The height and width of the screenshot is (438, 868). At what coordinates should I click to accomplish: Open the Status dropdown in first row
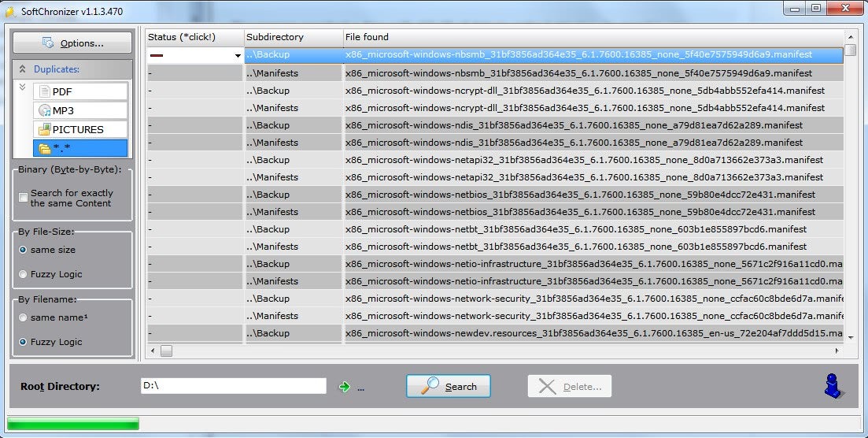pyautogui.click(x=237, y=56)
